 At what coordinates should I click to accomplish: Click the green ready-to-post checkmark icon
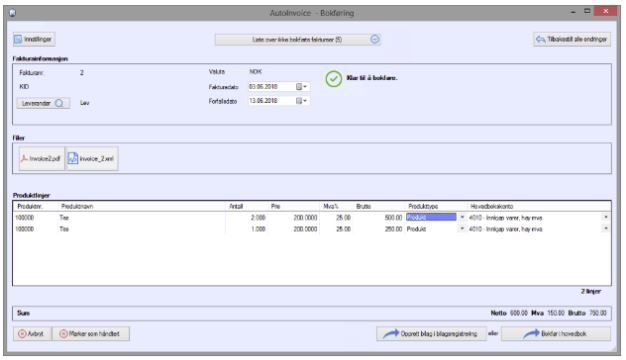(x=333, y=79)
